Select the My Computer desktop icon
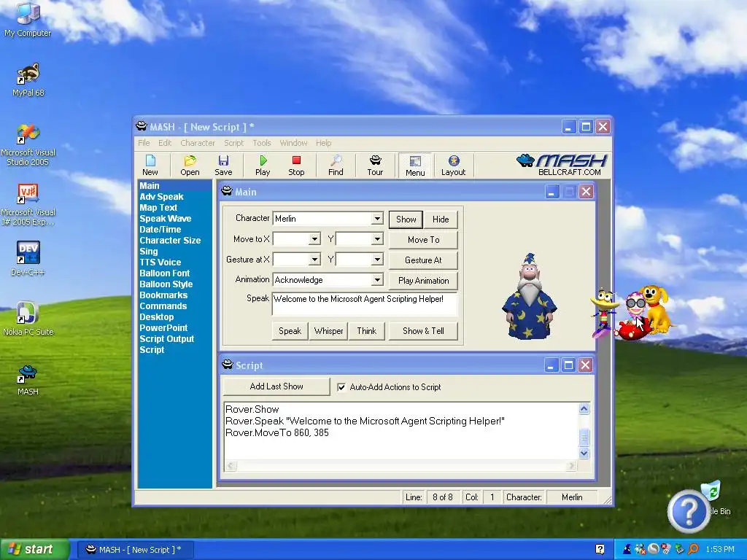This screenshot has width=747, height=560. click(28, 20)
